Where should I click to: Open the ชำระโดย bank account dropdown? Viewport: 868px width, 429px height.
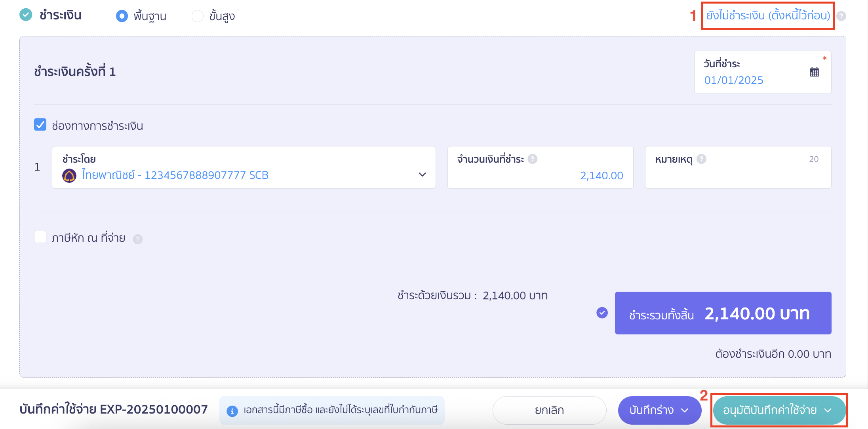coord(422,175)
